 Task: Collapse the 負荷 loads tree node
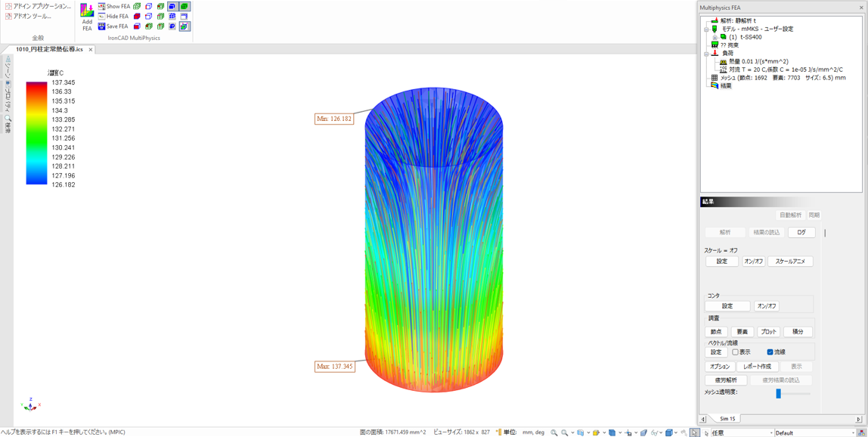pos(706,54)
